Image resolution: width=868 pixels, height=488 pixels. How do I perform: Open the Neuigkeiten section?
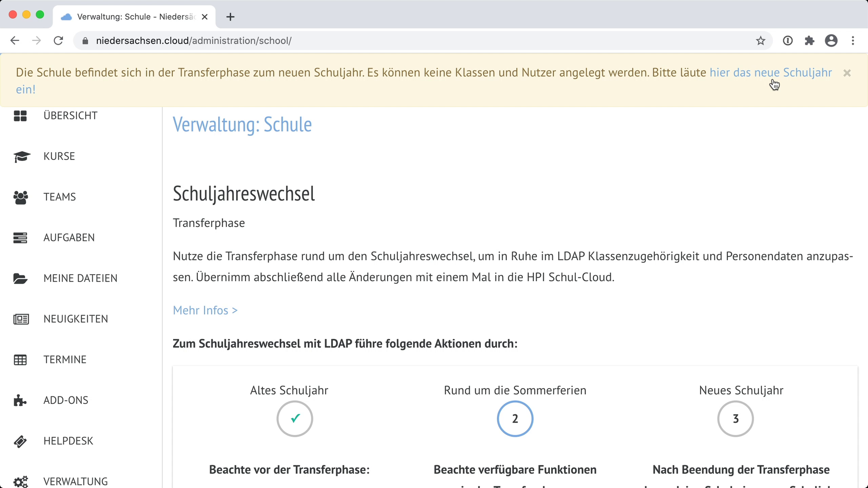pyautogui.click(x=75, y=319)
